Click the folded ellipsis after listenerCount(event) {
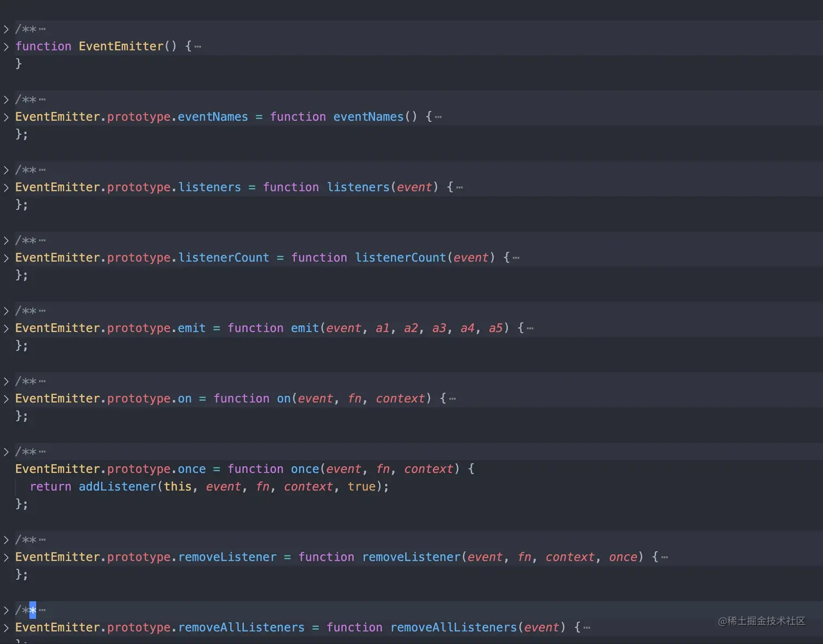The width and height of the screenshot is (823, 644). 516,258
